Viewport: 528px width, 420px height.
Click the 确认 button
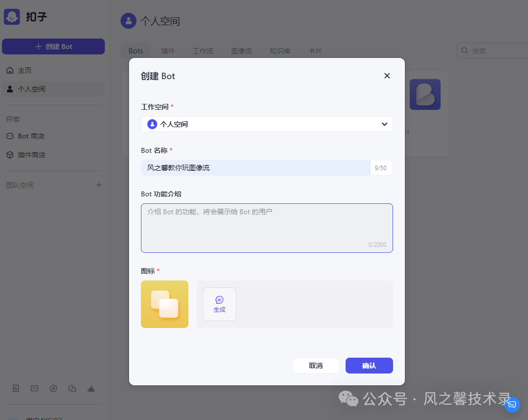pyautogui.click(x=369, y=366)
